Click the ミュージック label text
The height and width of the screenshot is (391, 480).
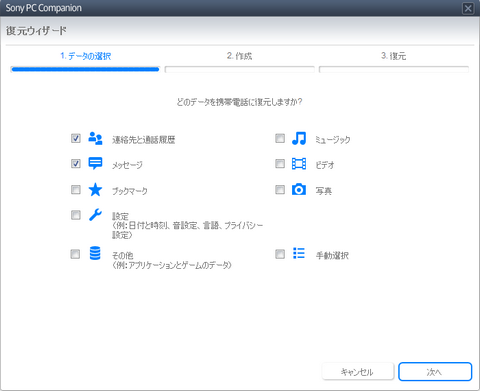click(333, 140)
